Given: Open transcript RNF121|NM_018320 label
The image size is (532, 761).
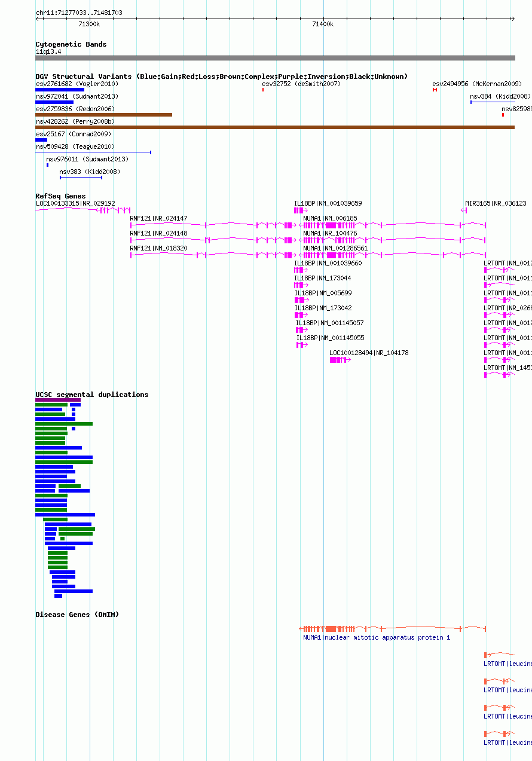Looking at the screenshot, I should [x=158, y=248].
